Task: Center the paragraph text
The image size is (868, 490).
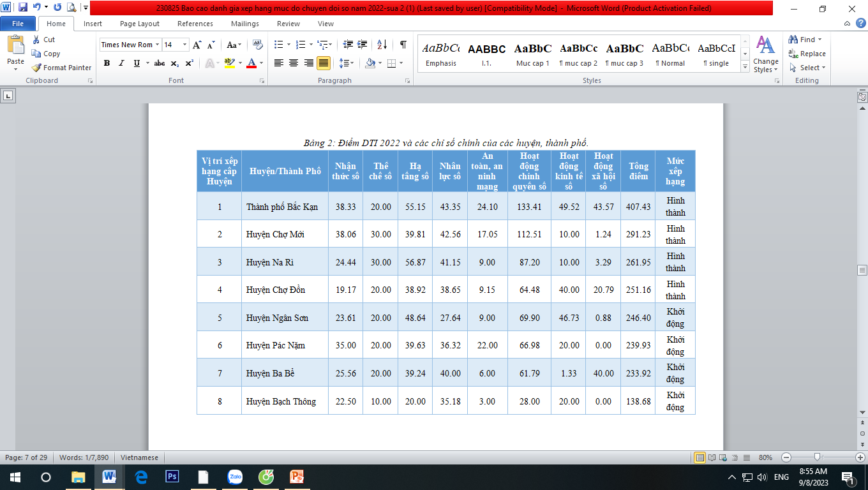Action: [x=294, y=63]
